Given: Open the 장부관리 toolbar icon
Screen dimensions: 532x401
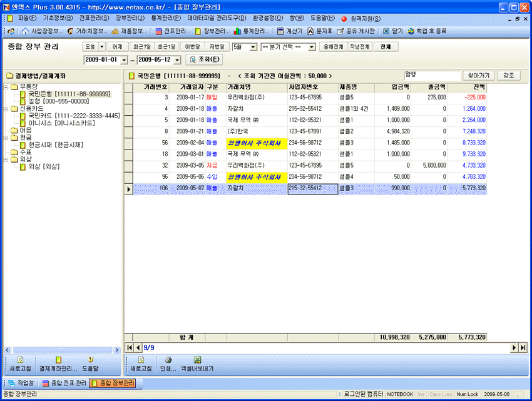Looking at the screenshot, I should (198, 31).
